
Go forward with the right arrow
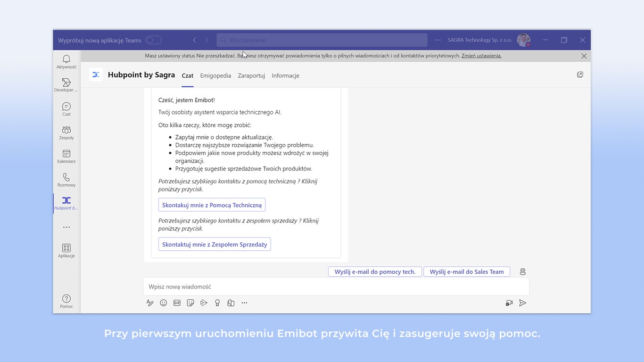[x=207, y=40]
